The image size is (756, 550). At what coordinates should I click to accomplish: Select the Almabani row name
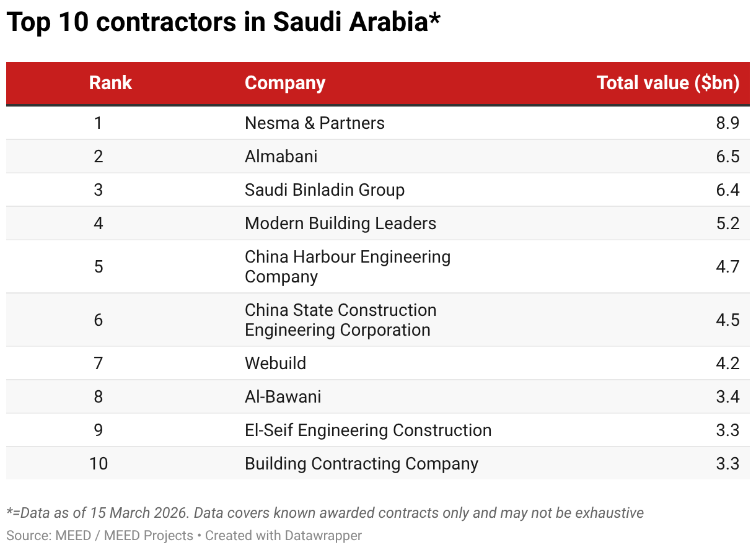tap(281, 156)
